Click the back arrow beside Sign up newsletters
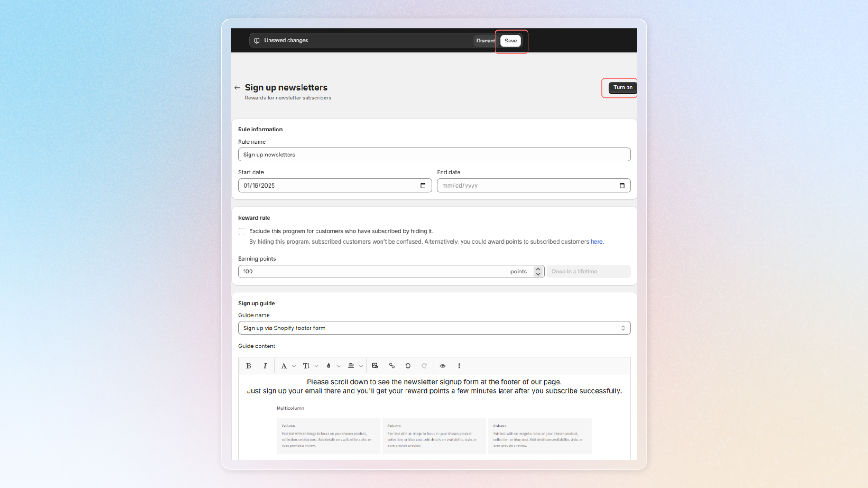868x488 pixels. [237, 88]
